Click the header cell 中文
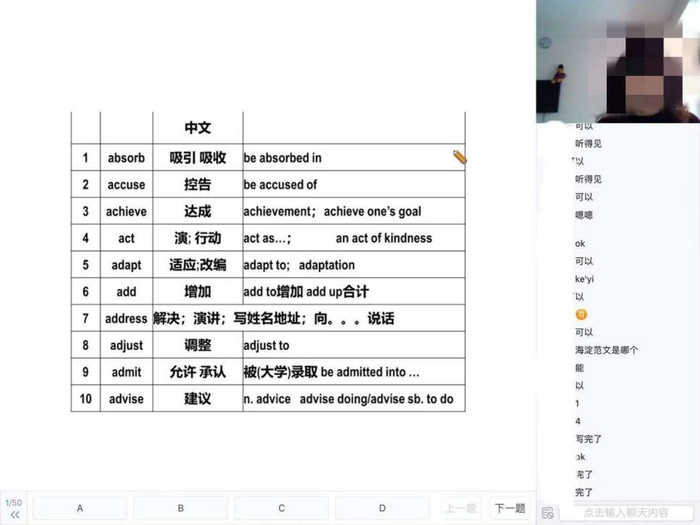Image resolution: width=700 pixels, height=525 pixels. coord(198,128)
